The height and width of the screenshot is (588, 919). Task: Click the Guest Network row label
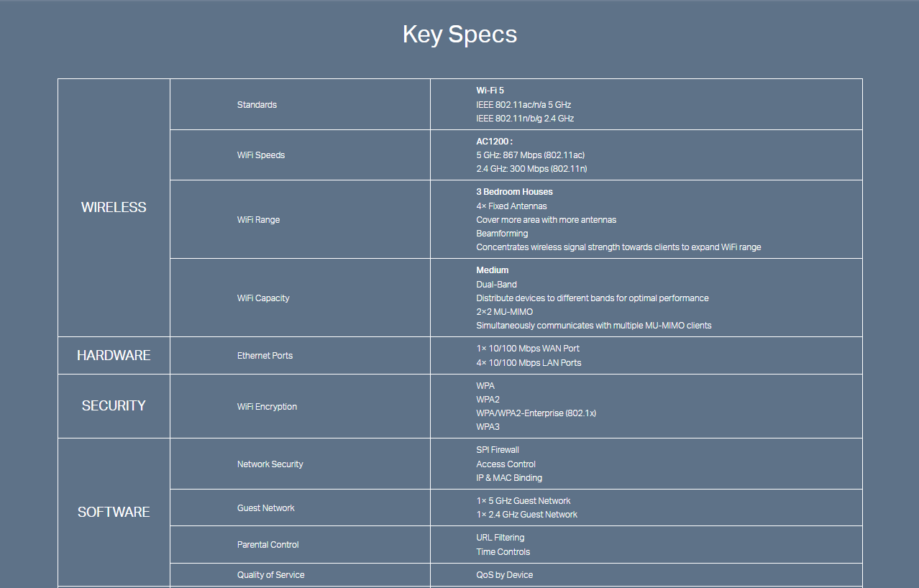pyautogui.click(x=266, y=508)
